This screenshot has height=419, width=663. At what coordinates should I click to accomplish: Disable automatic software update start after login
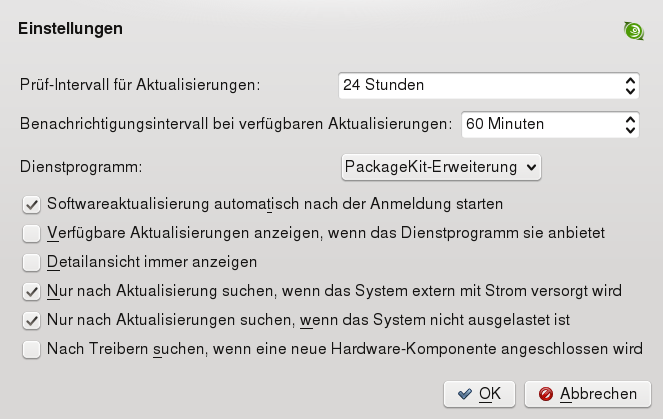[x=31, y=203]
